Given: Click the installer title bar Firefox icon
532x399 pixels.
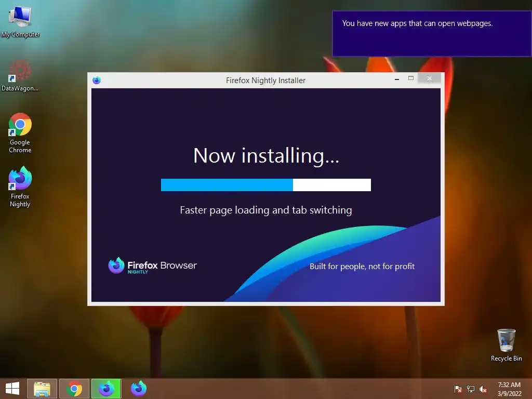Looking at the screenshot, I should coord(97,80).
